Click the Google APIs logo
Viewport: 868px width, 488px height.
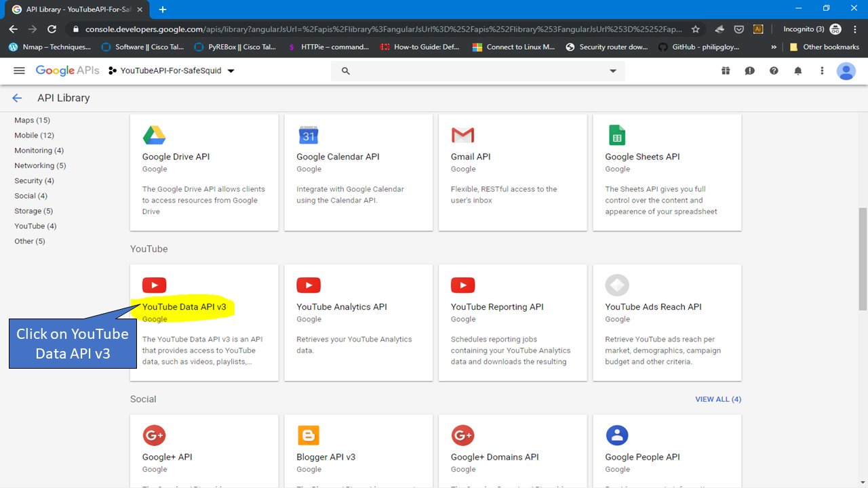(x=68, y=70)
